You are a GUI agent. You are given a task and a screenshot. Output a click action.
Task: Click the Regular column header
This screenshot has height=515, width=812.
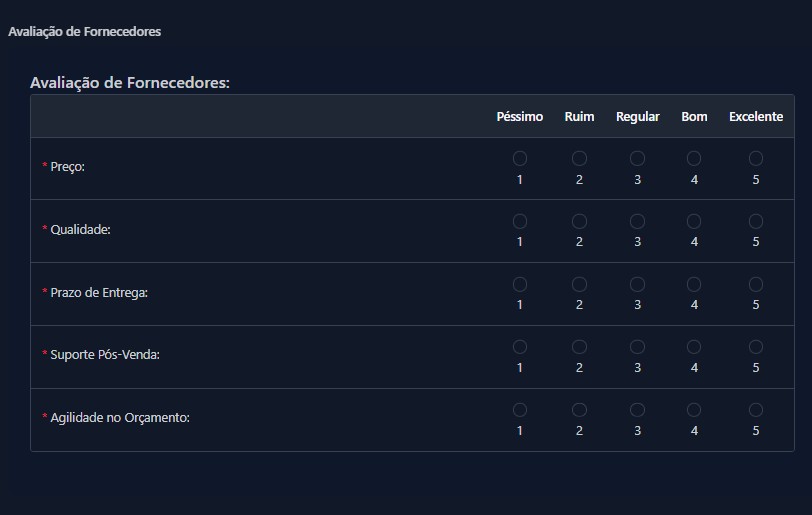[637, 117]
